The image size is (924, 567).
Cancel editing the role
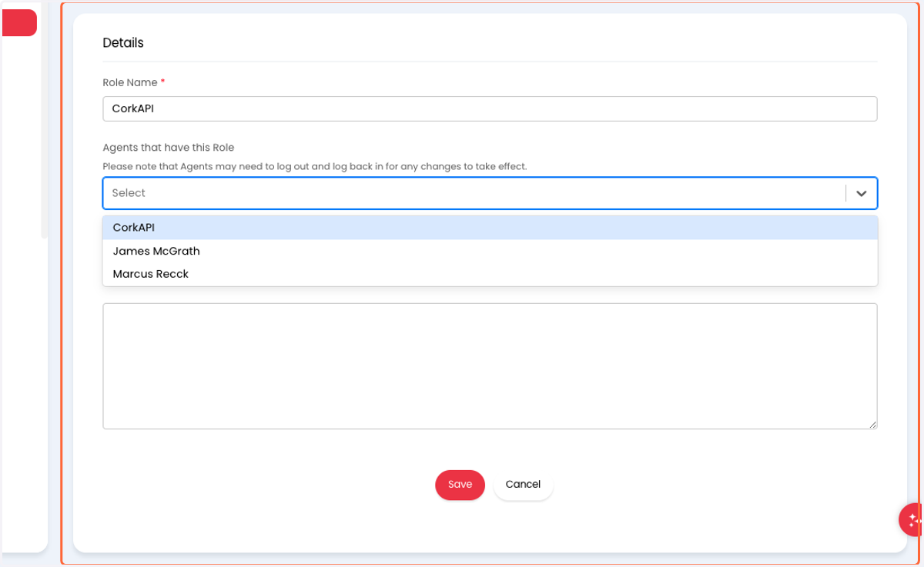click(523, 485)
